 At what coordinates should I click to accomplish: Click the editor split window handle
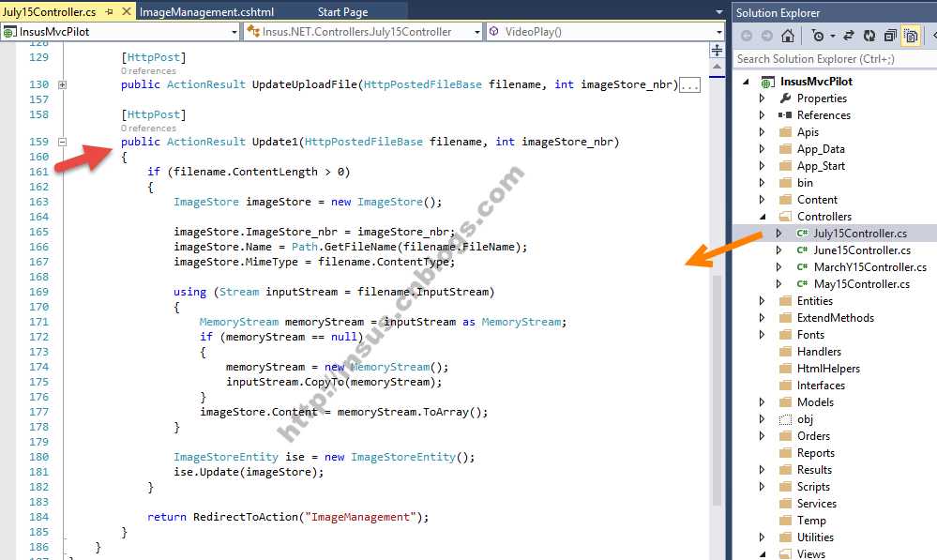click(718, 51)
